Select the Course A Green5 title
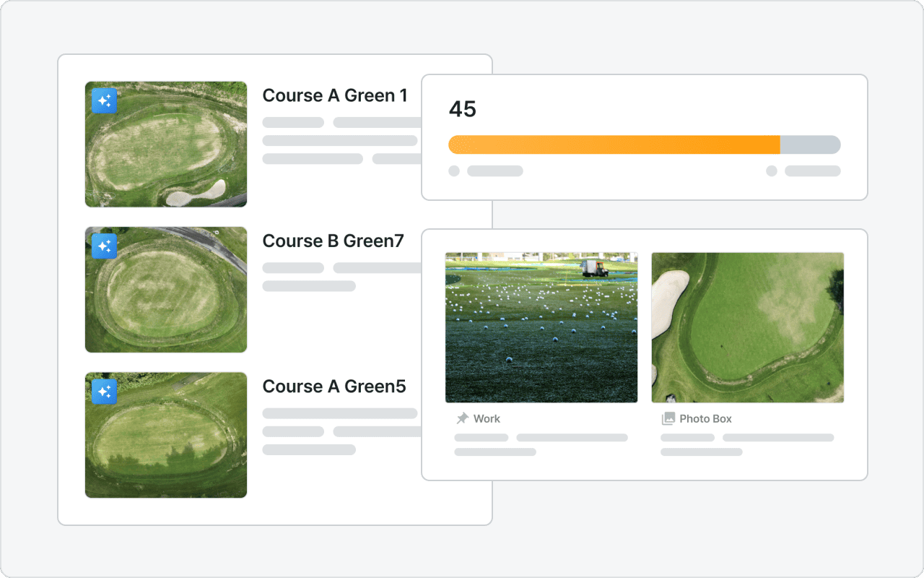The height and width of the screenshot is (578, 924). [x=334, y=387]
